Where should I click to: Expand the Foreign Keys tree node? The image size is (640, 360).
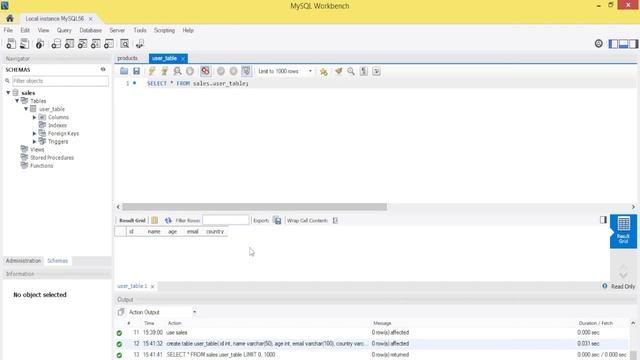click(35, 133)
